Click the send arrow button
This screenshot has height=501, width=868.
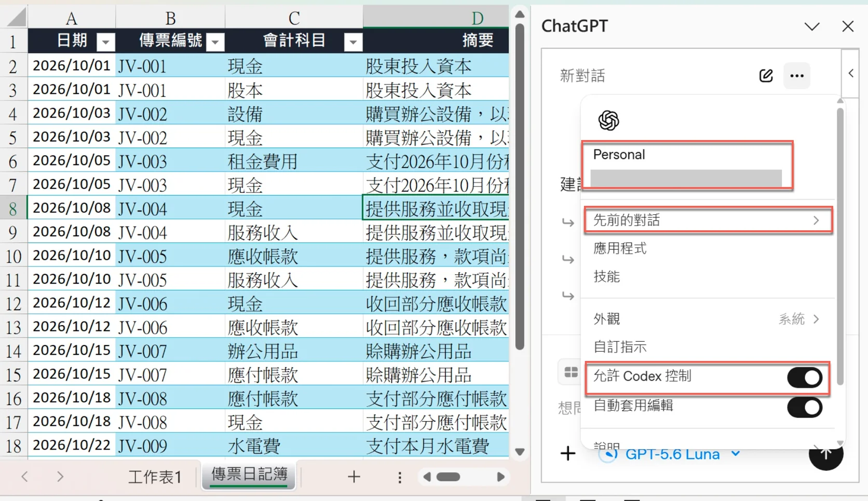(825, 454)
